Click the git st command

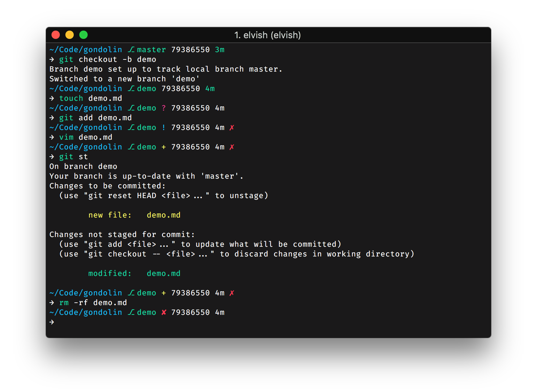pos(73,157)
